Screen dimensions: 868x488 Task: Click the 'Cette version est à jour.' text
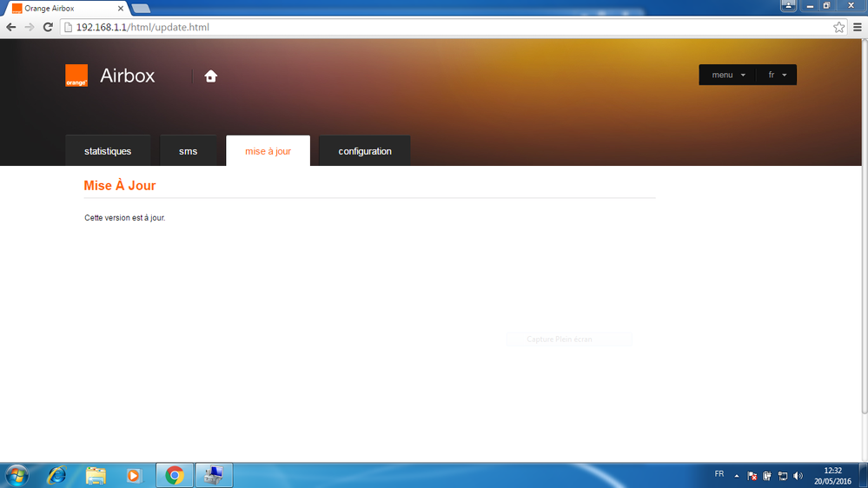click(x=124, y=218)
